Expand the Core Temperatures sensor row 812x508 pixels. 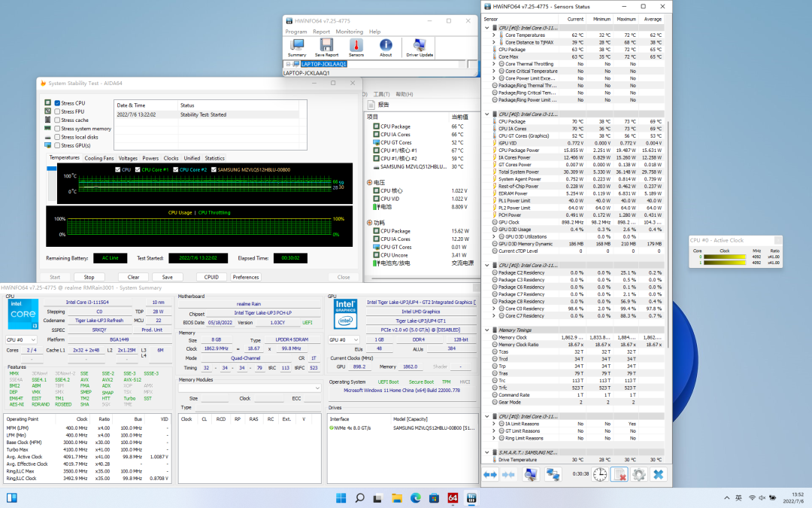click(x=494, y=35)
